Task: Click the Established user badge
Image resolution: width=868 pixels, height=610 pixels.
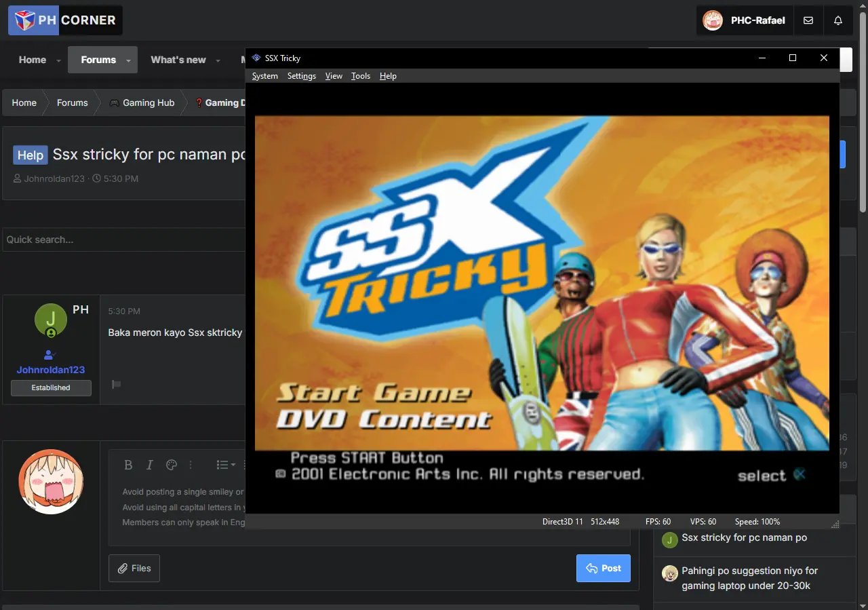Action: point(51,387)
